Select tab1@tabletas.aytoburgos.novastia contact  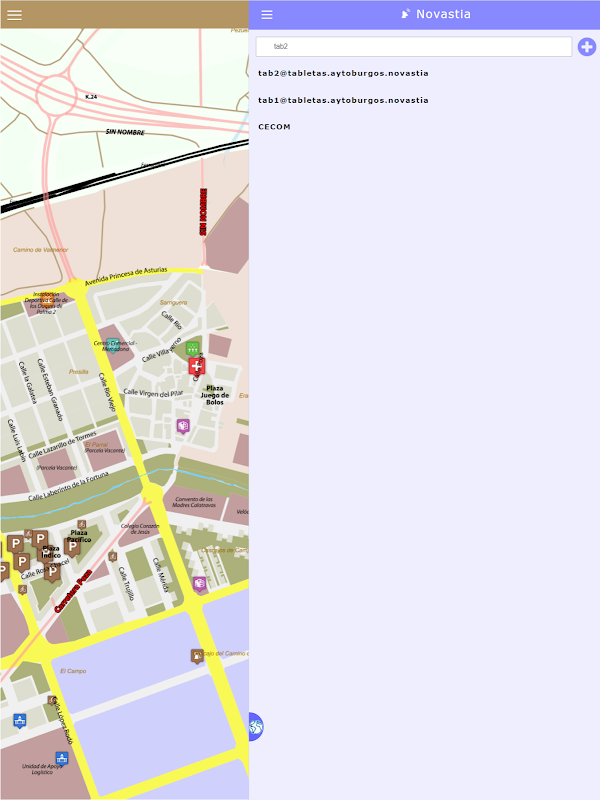click(x=343, y=100)
